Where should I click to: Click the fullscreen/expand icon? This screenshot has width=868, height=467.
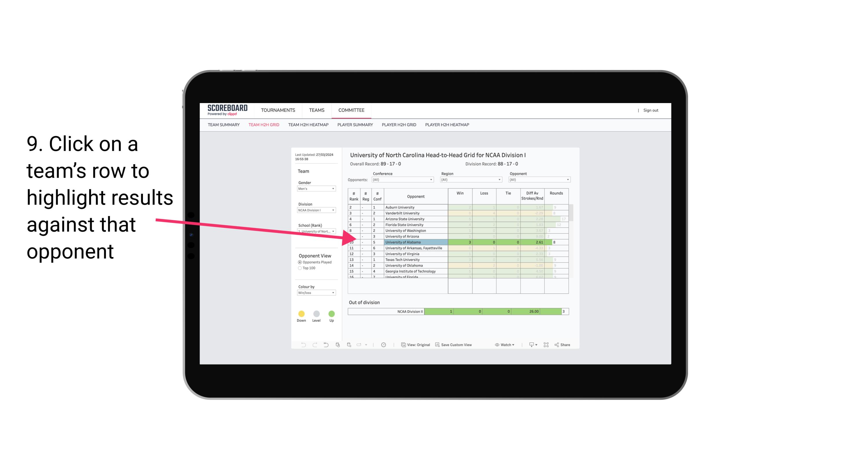tap(546, 345)
